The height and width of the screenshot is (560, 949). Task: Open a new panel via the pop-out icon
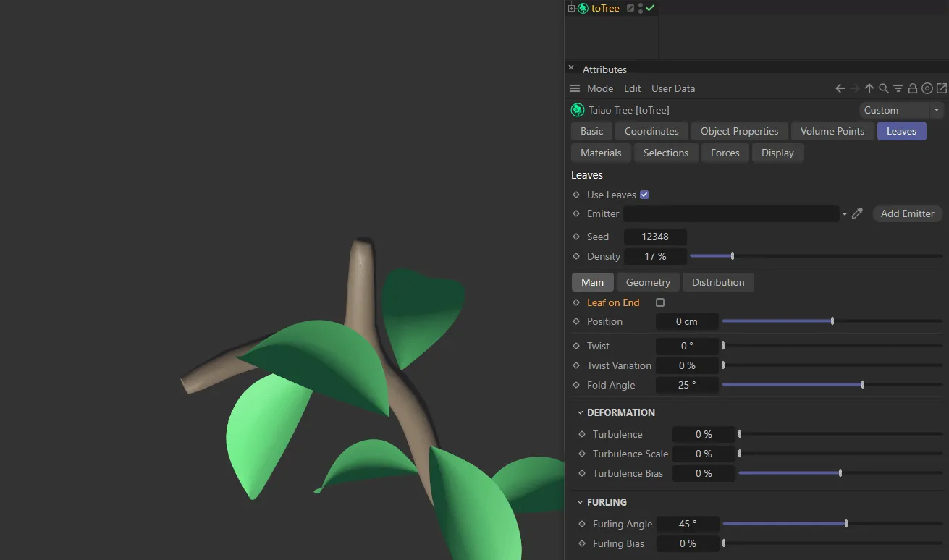(942, 88)
